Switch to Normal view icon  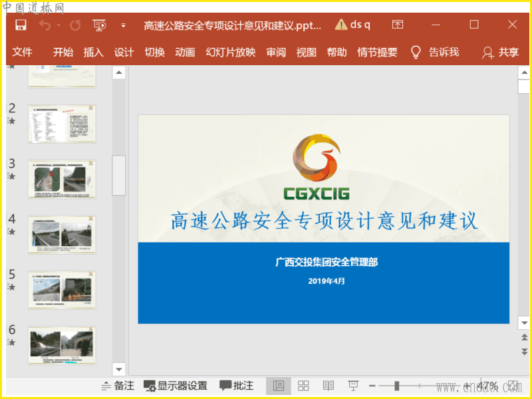278,386
